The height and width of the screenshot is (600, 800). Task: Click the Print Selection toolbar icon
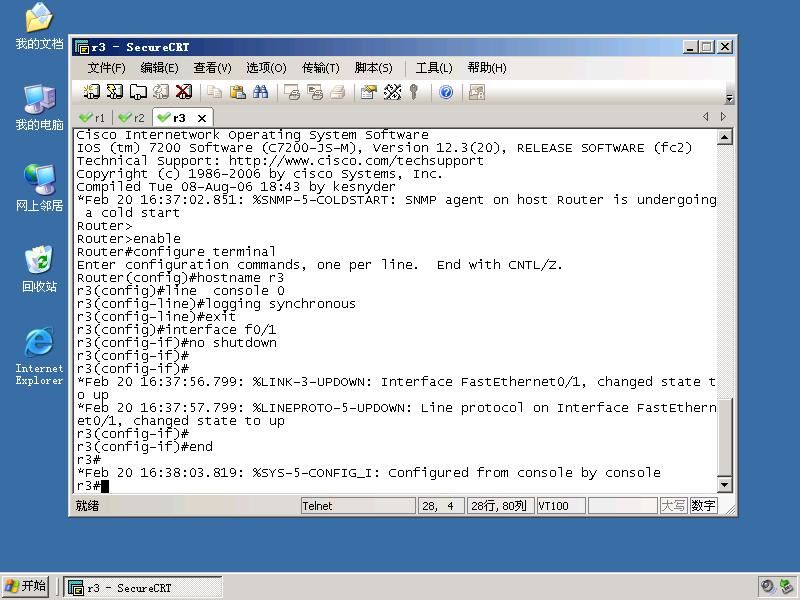[315, 92]
